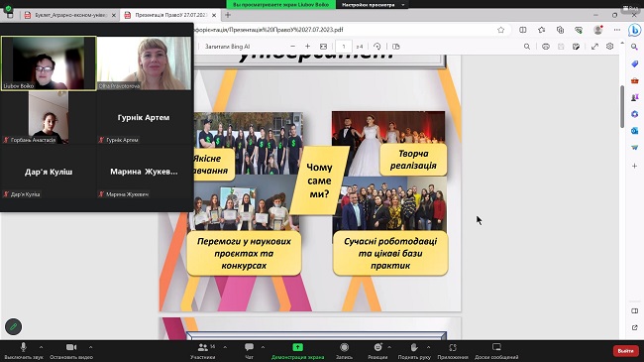The image size is (644, 362).
Task: Open the browser profile avatar
Action: (598, 30)
